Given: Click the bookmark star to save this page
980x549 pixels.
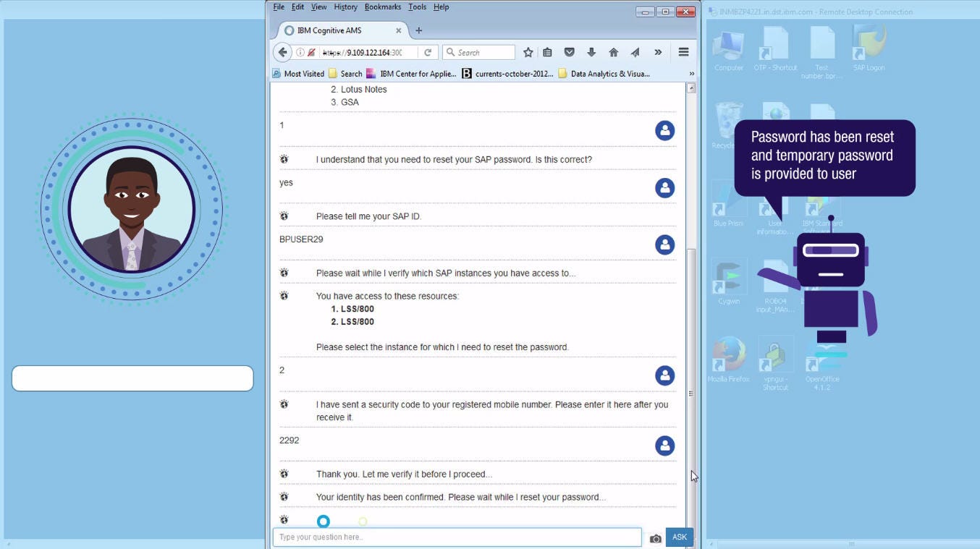Looking at the screenshot, I should click(x=528, y=51).
